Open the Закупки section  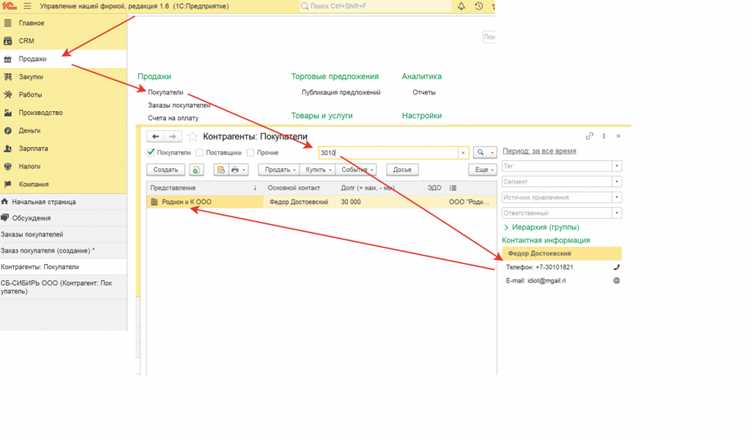pyautogui.click(x=63, y=77)
